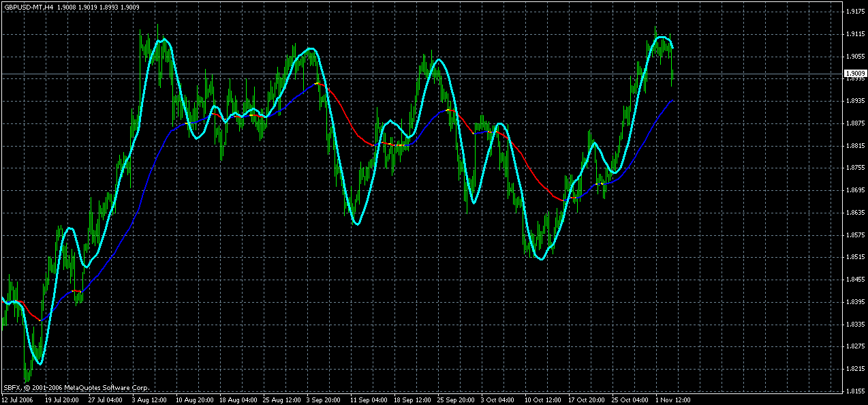This screenshot has height=405, width=868.
Task: Click the 3 Aug 12:00 time label
Action: click(x=149, y=400)
